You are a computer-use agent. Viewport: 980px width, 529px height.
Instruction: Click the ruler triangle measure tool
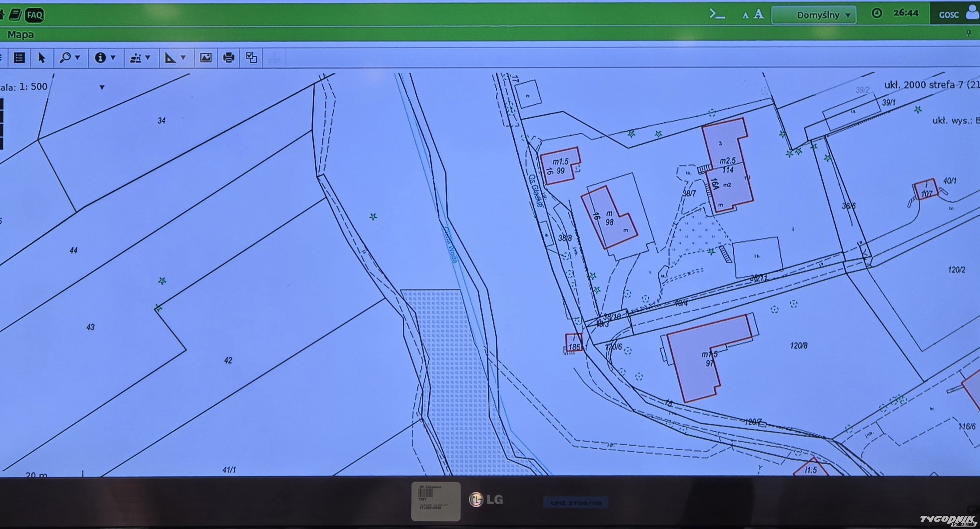[x=170, y=58]
